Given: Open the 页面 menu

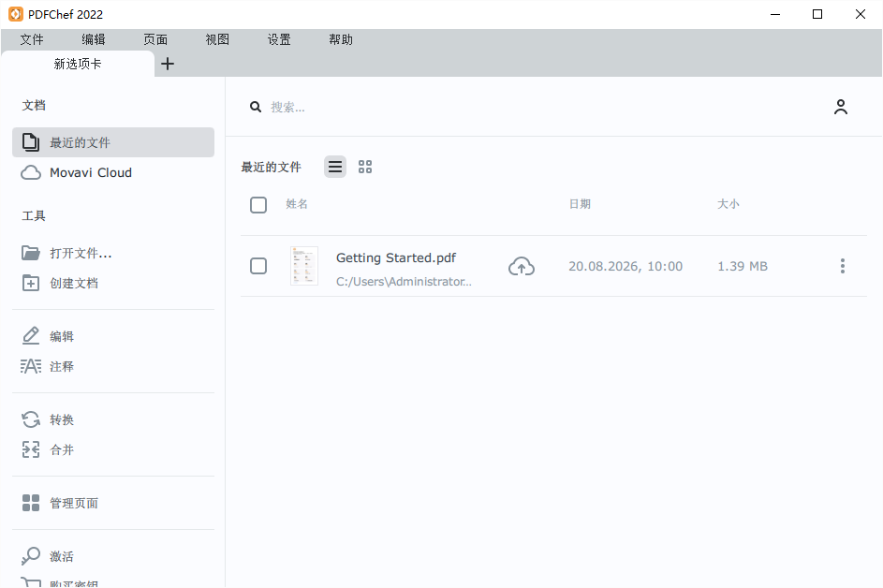Looking at the screenshot, I should pyautogui.click(x=155, y=39).
